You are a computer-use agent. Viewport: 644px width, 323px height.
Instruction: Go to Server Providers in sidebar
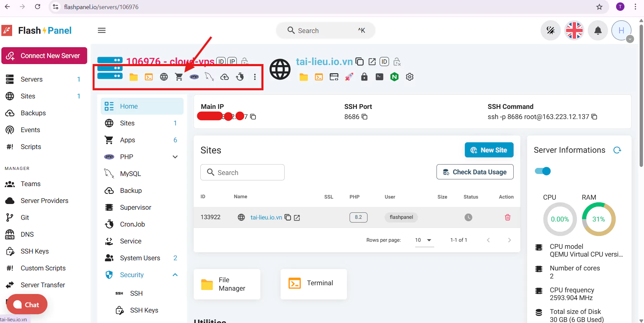44,201
